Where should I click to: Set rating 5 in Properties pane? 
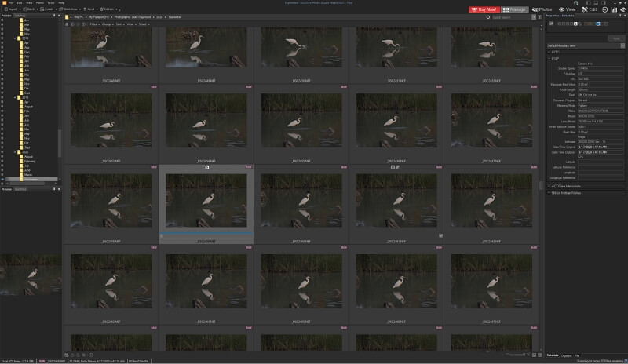click(575, 24)
